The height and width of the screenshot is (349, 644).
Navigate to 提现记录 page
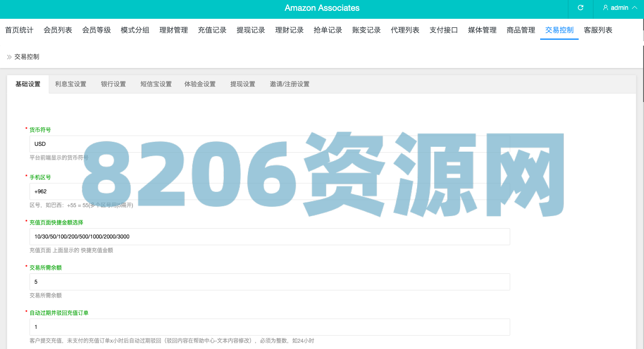(x=251, y=30)
